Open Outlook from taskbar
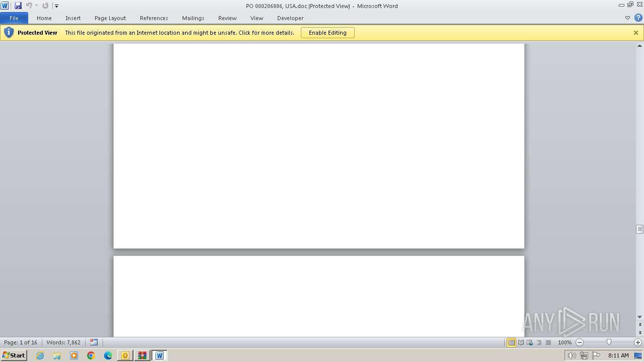This screenshot has width=644, height=362. 125,355
